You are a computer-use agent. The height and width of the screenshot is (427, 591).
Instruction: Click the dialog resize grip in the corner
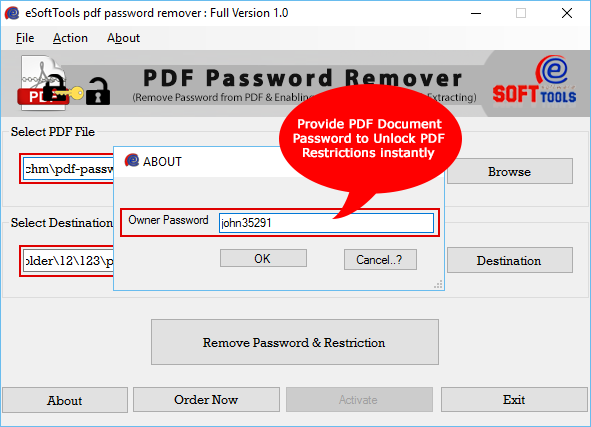[x=438, y=285]
